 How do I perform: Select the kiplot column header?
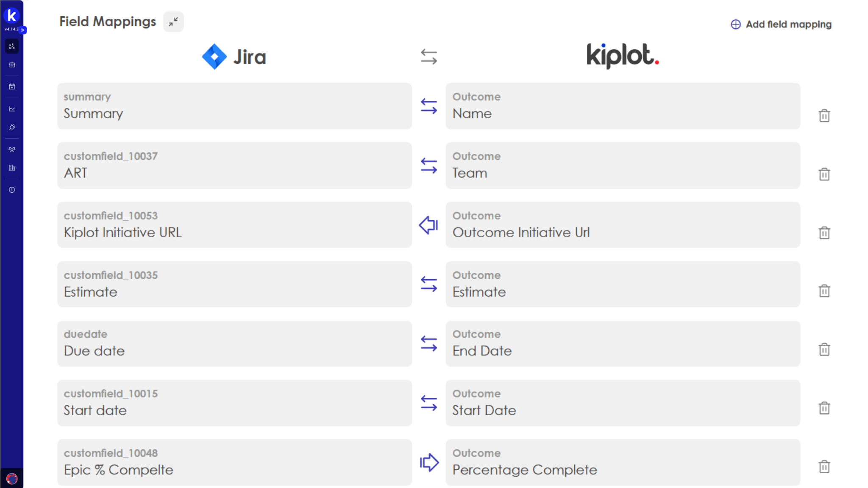[x=623, y=56]
